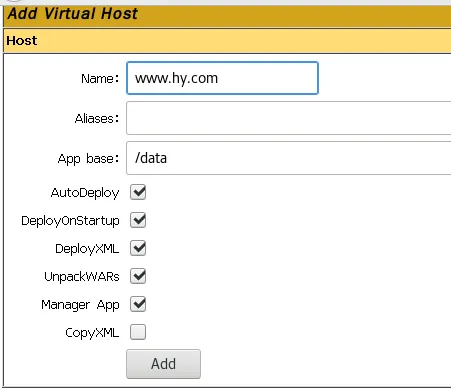Click the 'AutoDeploy' label text
The height and width of the screenshot is (392, 451).
(85, 193)
